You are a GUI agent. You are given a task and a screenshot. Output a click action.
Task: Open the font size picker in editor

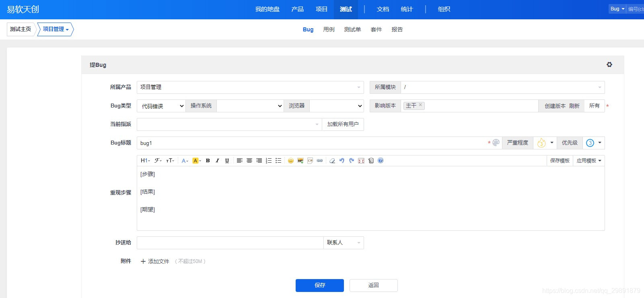[170, 161]
